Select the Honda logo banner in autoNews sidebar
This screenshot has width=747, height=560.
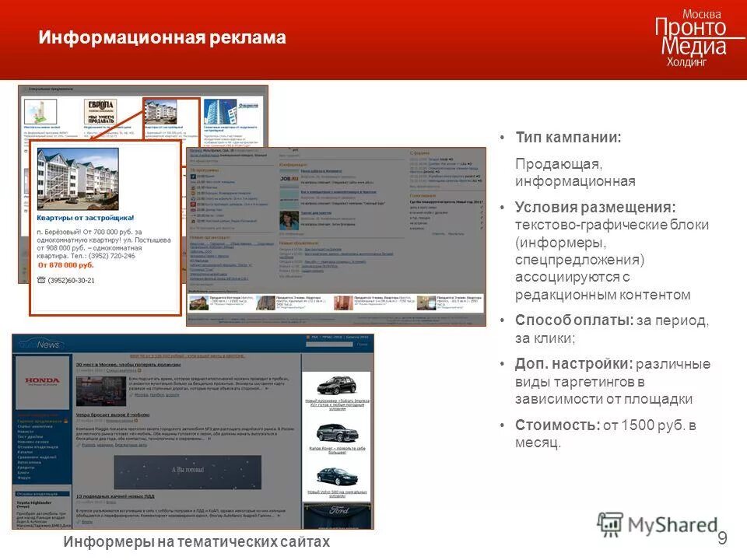[41, 381]
